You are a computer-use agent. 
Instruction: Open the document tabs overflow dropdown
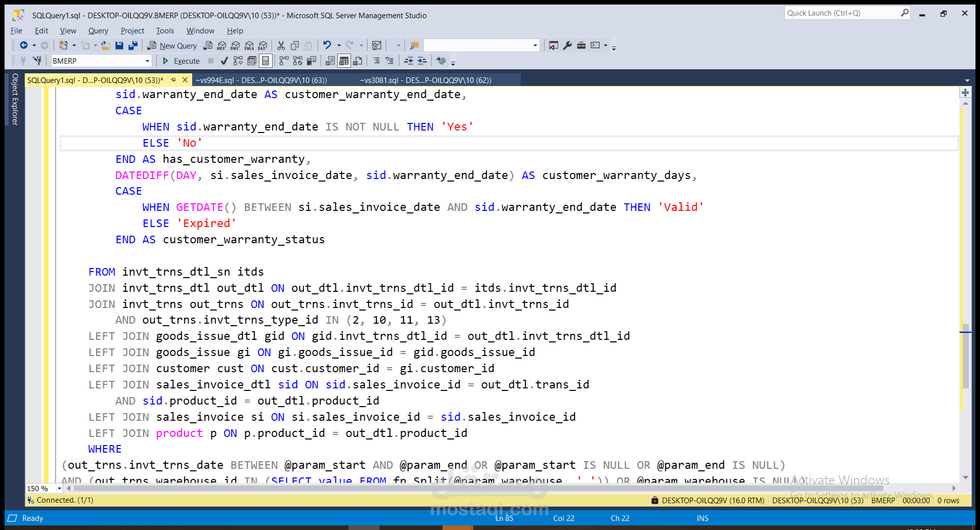pyautogui.click(x=967, y=80)
